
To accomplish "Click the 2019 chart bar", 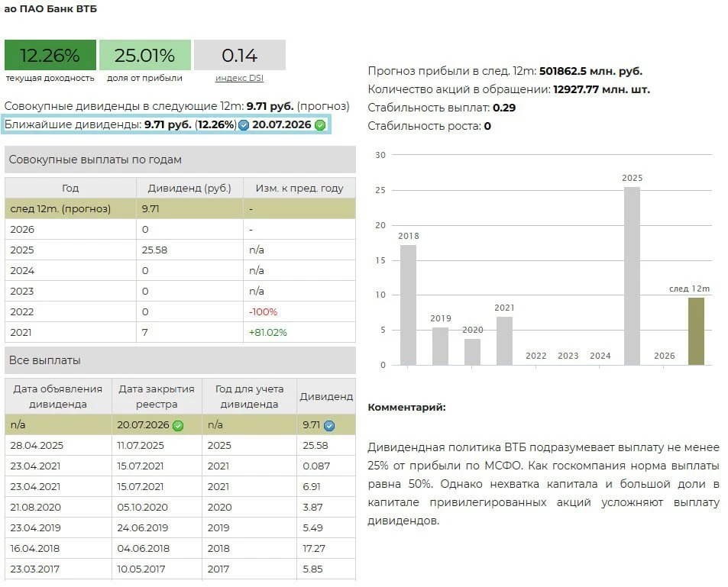I will point(440,346).
